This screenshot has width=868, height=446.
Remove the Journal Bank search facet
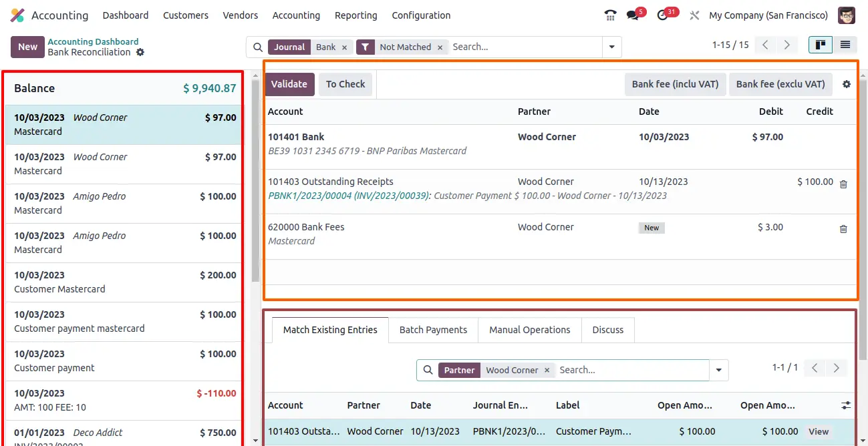pyautogui.click(x=344, y=47)
